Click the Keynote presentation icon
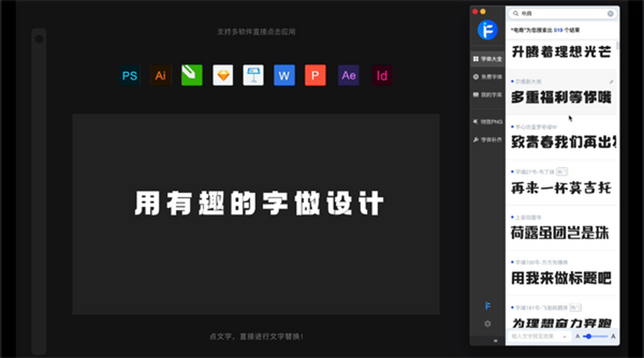Image resolution: width=644 pixels, height=358 pixels. click(x=253, y=76)
